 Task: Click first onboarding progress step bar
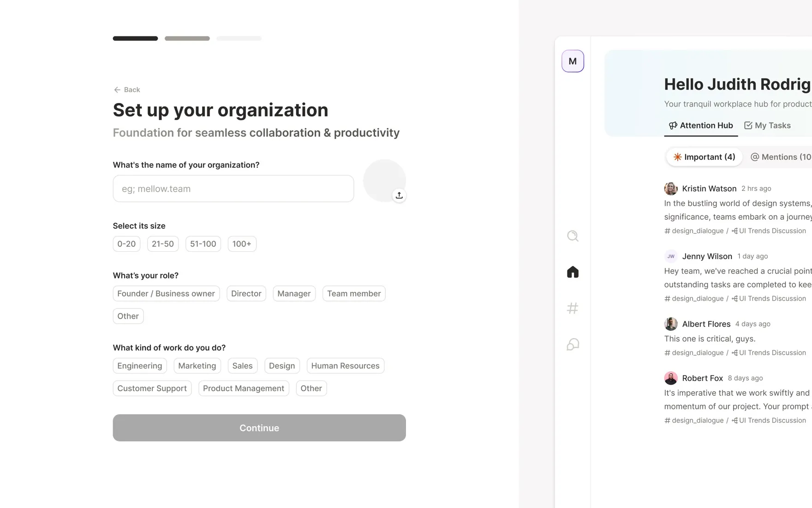[x=135, y=38]
